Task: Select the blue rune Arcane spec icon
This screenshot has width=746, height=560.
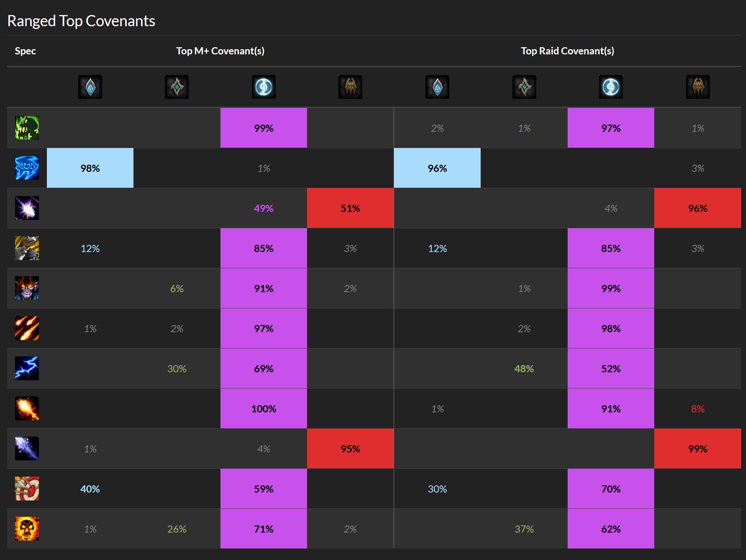Action: [27, 168]
